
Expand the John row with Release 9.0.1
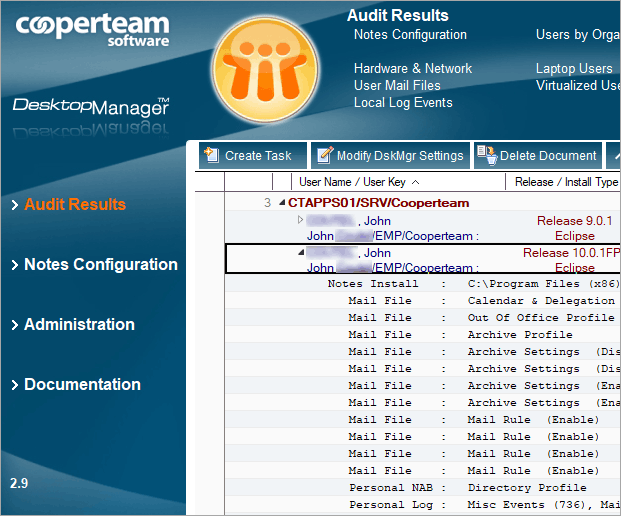tap(300, 219)
